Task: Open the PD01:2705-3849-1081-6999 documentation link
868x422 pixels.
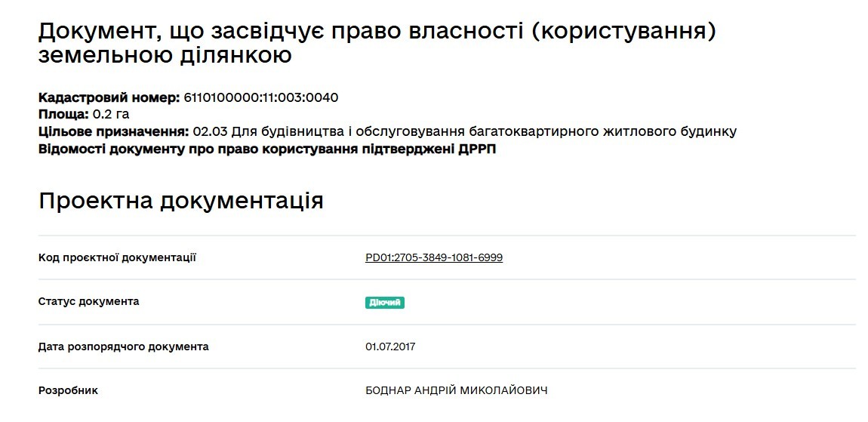Action: click(x=434, y=257)
